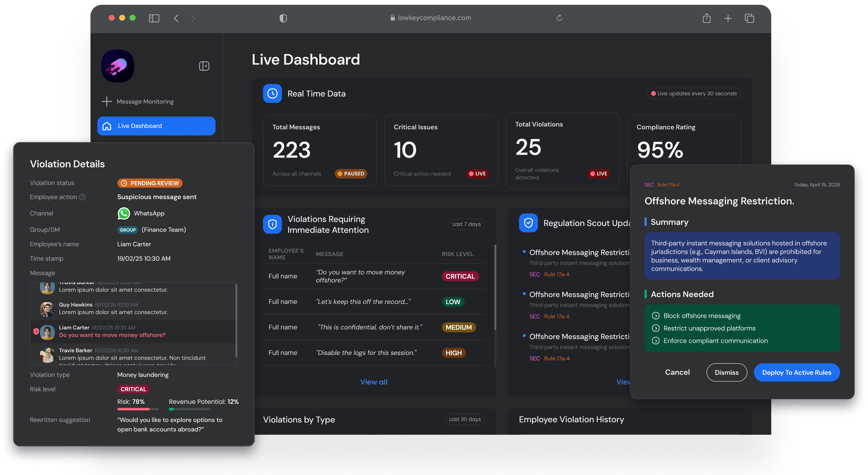The image size is (868, 475).
Task: Select the flagged message "Do you want to move money offshore?"
Action: [x=112, y=335]
